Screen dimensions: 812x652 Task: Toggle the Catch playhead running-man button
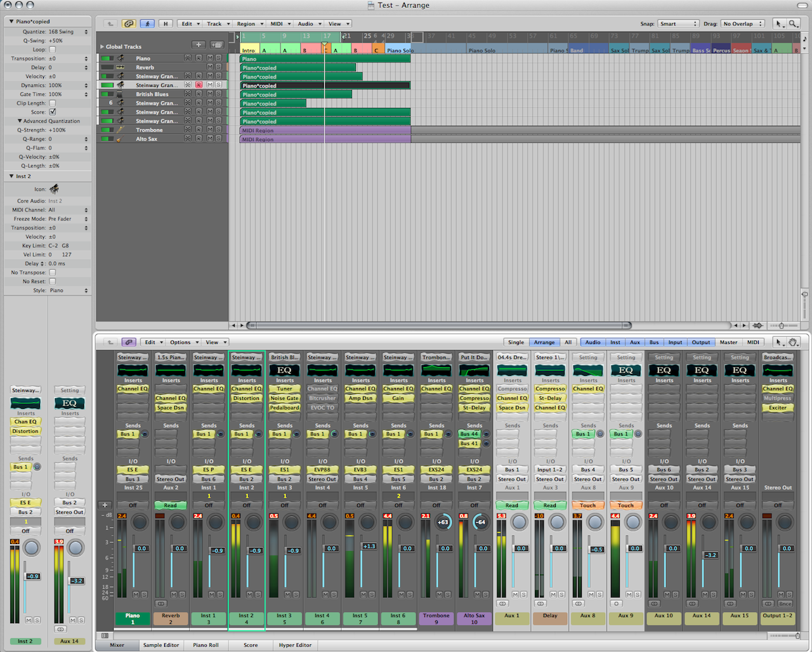(x=147, y=23)
